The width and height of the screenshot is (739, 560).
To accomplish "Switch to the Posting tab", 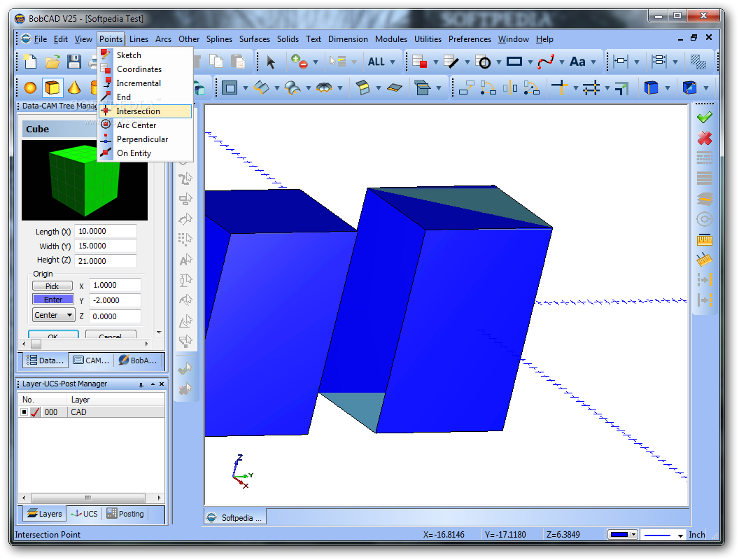I will click(x=125, y=514).
